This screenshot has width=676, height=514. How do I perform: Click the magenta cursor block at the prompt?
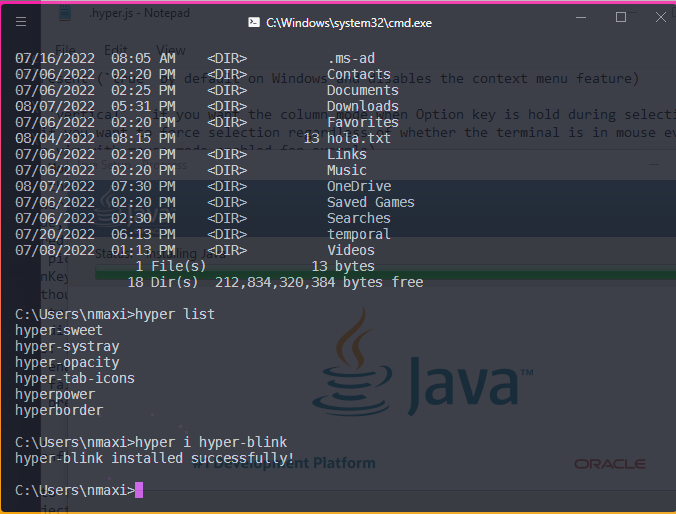139,490
